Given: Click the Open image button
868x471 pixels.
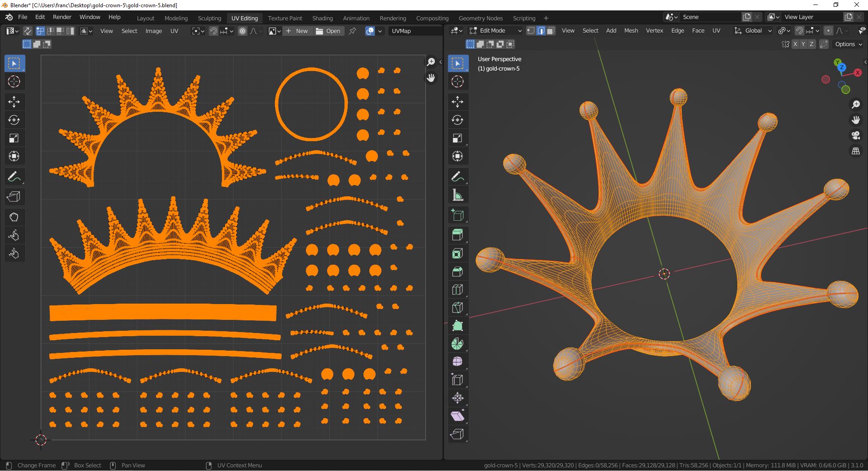Looking at the screenshot, I should 328,31.
